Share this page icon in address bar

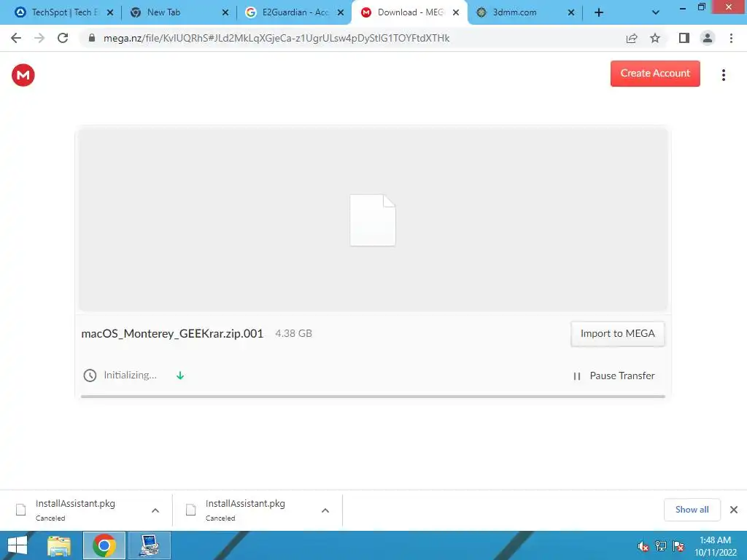[632, 38]
